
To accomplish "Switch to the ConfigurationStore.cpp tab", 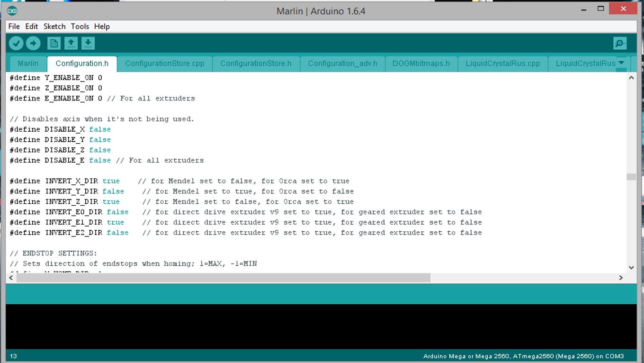I will 164,64.
